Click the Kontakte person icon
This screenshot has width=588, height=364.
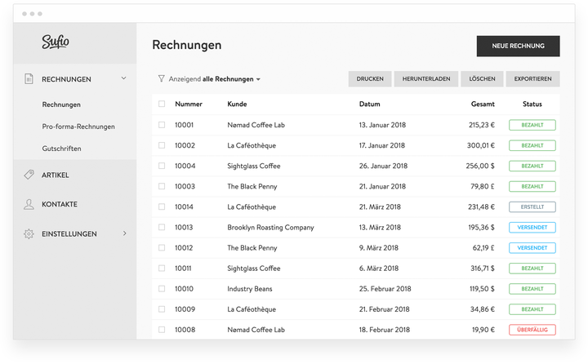(x=29, y=204)
